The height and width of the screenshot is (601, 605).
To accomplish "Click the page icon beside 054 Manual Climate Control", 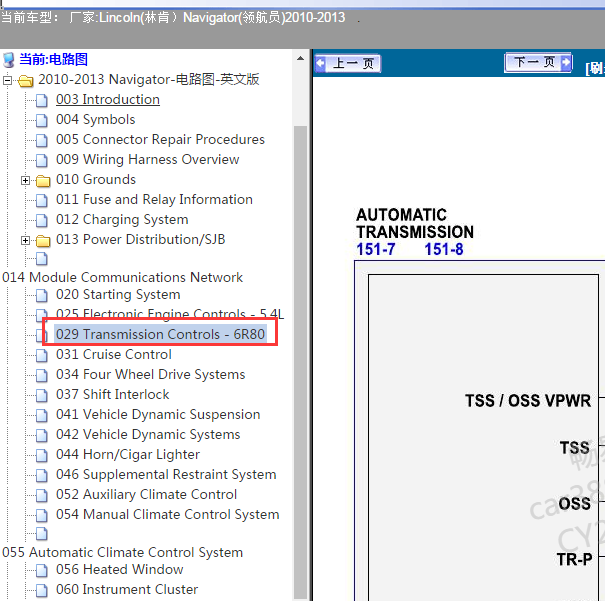I will 42,516.
